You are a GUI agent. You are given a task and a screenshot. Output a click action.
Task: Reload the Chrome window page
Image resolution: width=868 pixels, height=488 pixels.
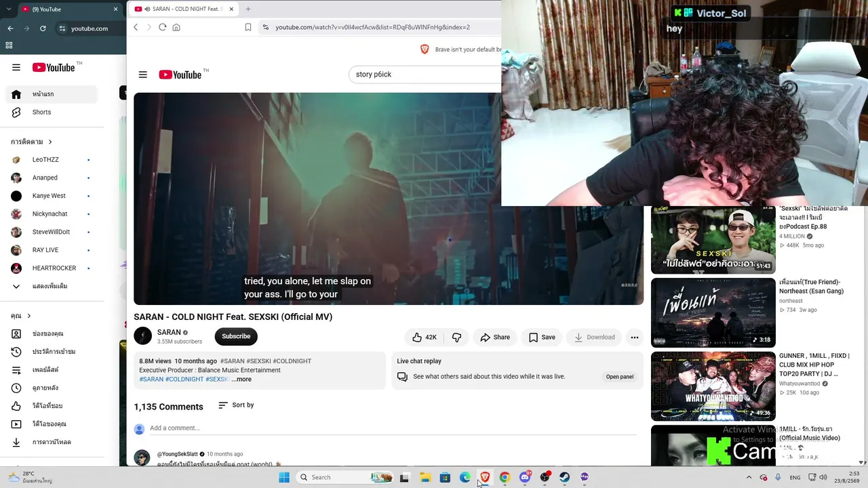43,28
